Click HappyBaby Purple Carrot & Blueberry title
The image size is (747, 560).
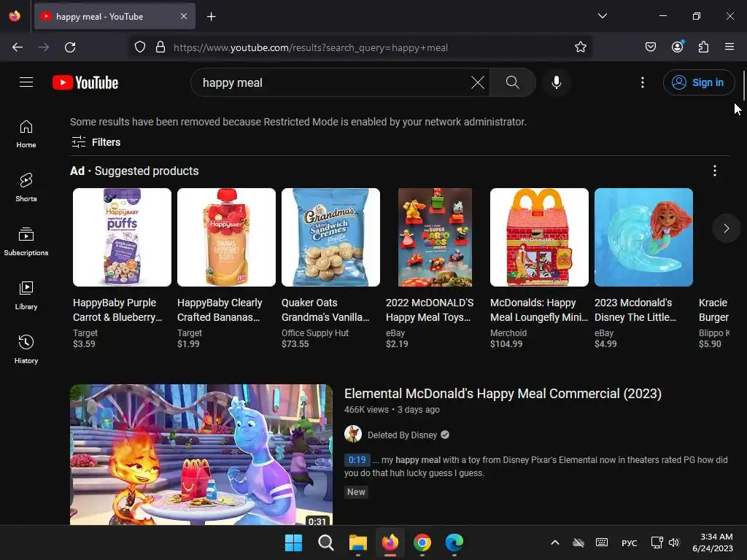coord(117,310)
